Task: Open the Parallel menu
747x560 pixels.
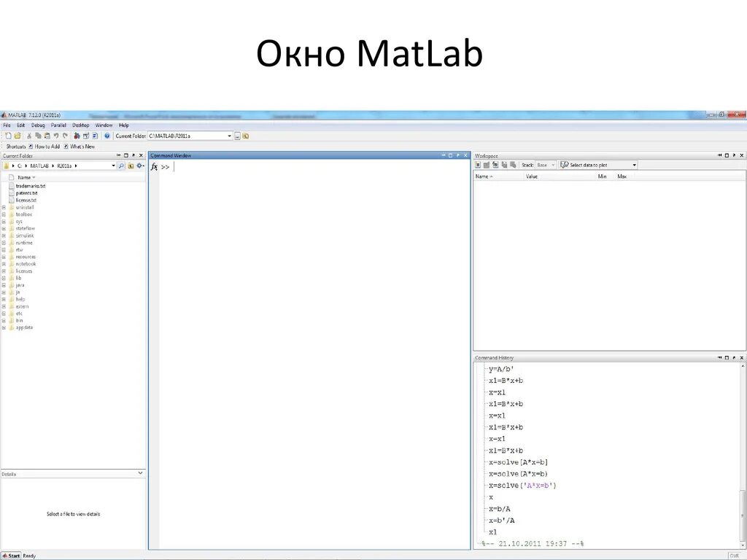Action: point(58,125)
